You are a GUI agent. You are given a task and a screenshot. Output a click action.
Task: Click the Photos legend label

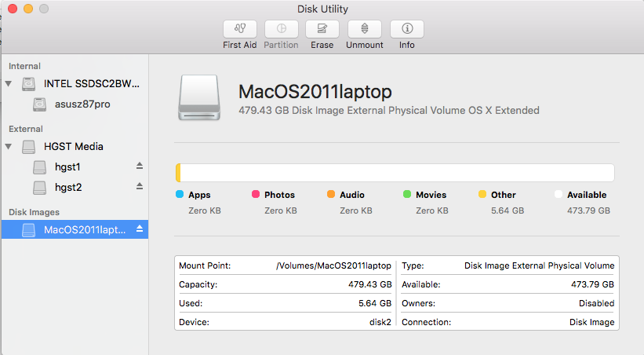tap(280, 195)
